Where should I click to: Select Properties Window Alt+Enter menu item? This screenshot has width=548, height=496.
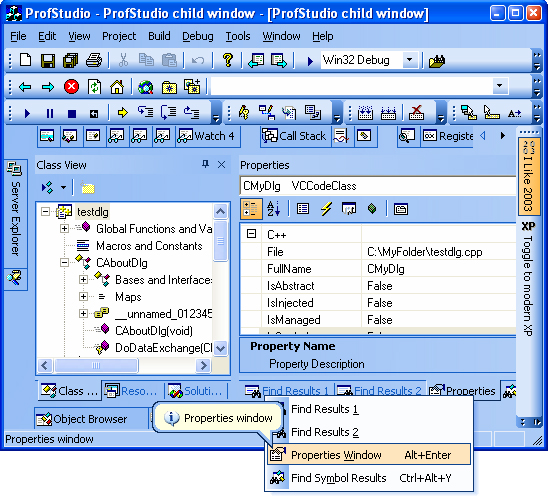pos(369,455)
